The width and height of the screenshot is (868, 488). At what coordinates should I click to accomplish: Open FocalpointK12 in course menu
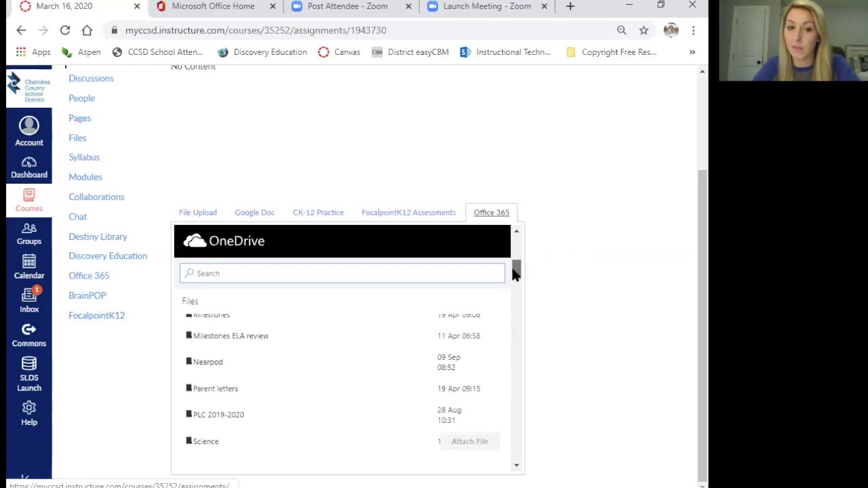pos(96,315)
